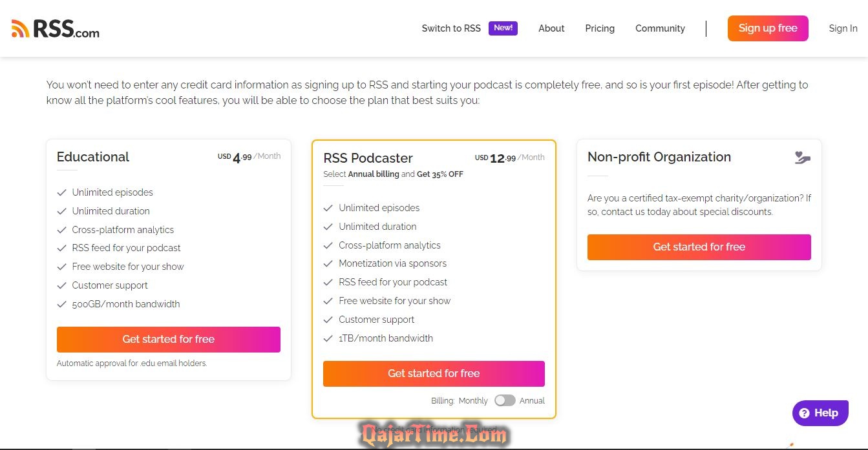Toggle billing between Monthly and Annual
This screenshot has width=868, height=450.
tap(505, 400)
